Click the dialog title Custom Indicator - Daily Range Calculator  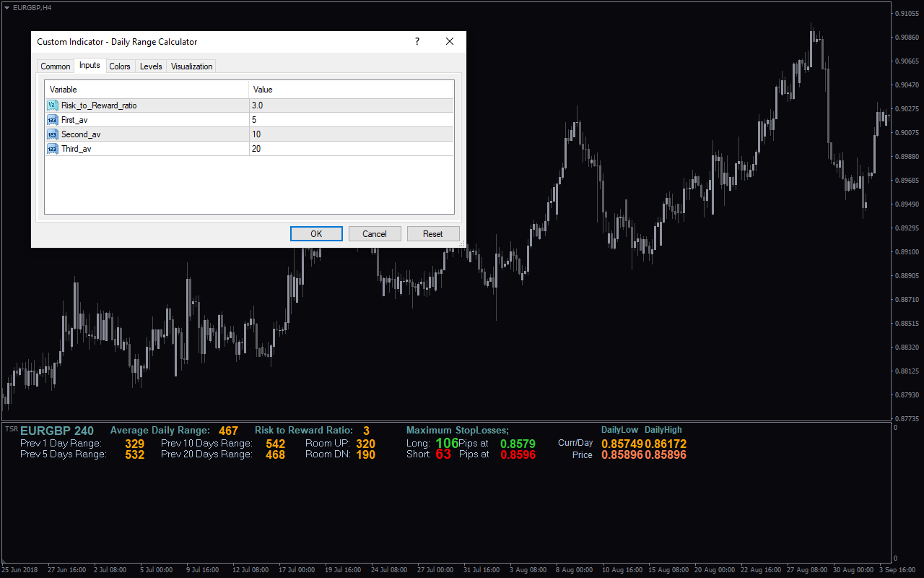point(117,42)
